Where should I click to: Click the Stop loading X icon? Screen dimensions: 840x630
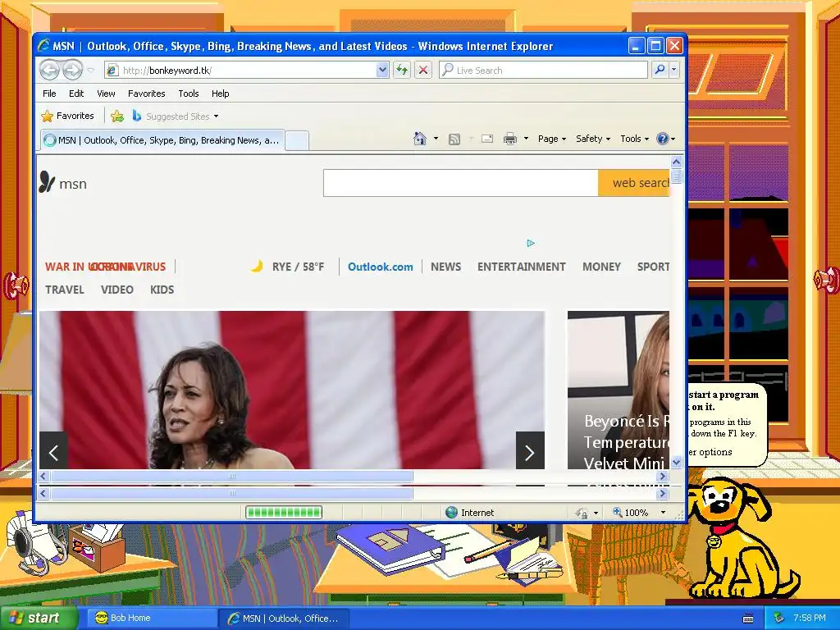tap(423, 71)
